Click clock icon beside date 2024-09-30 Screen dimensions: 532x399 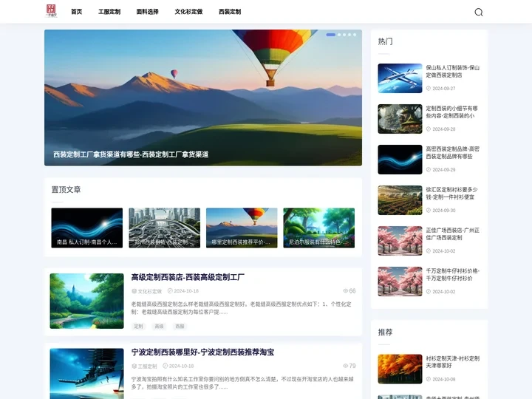coord(428,211)
